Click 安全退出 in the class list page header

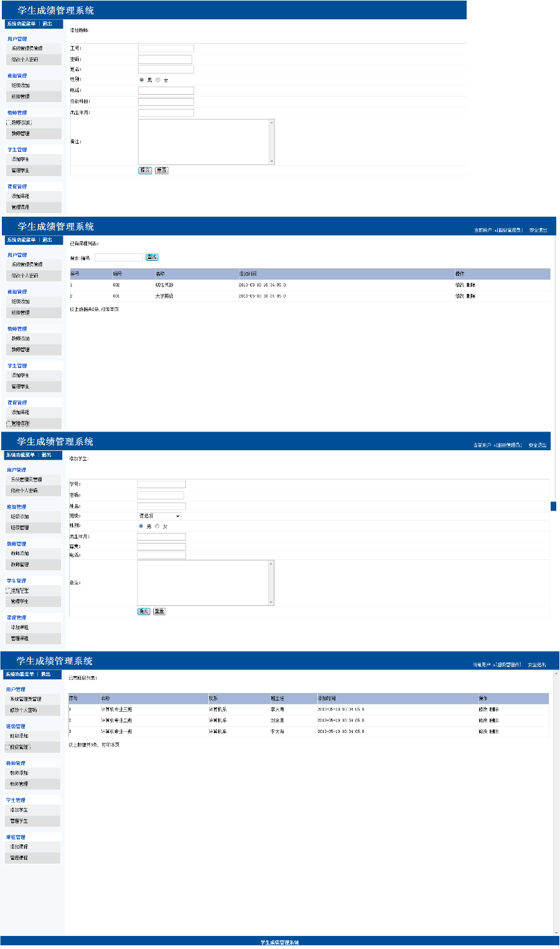(537, 665)
